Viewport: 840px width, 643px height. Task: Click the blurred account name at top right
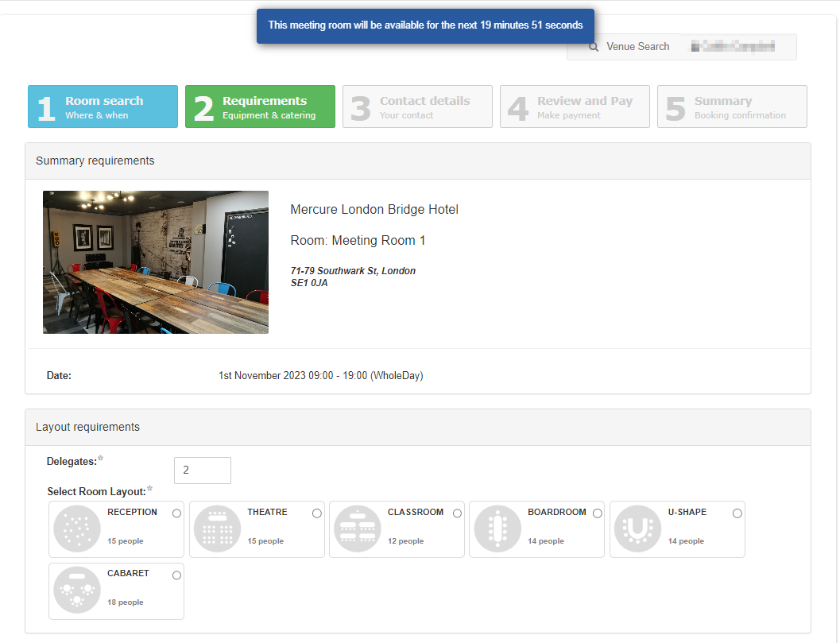(x=733, y=47)
